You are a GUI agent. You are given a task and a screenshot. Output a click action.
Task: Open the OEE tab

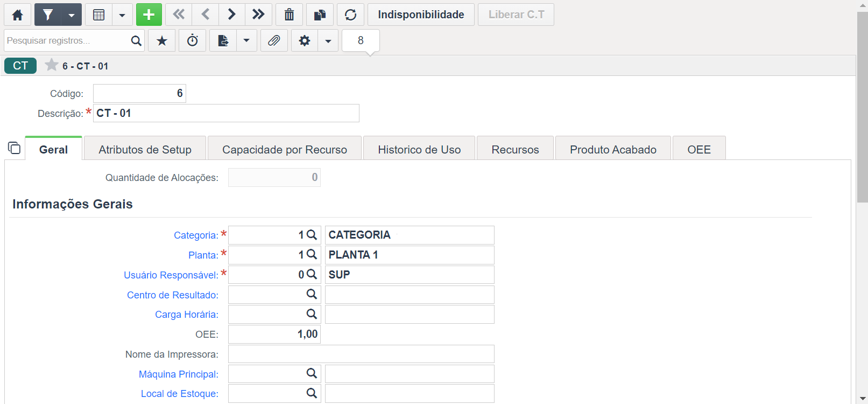coord(699,149)
